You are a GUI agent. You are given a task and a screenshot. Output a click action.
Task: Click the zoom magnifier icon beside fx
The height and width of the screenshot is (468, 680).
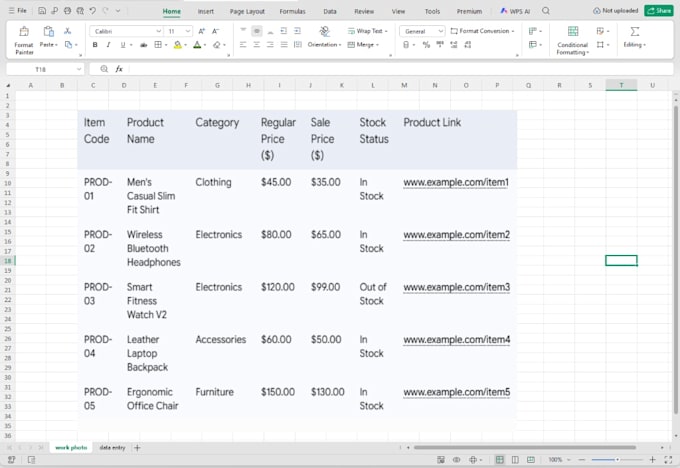pos(104,69)
